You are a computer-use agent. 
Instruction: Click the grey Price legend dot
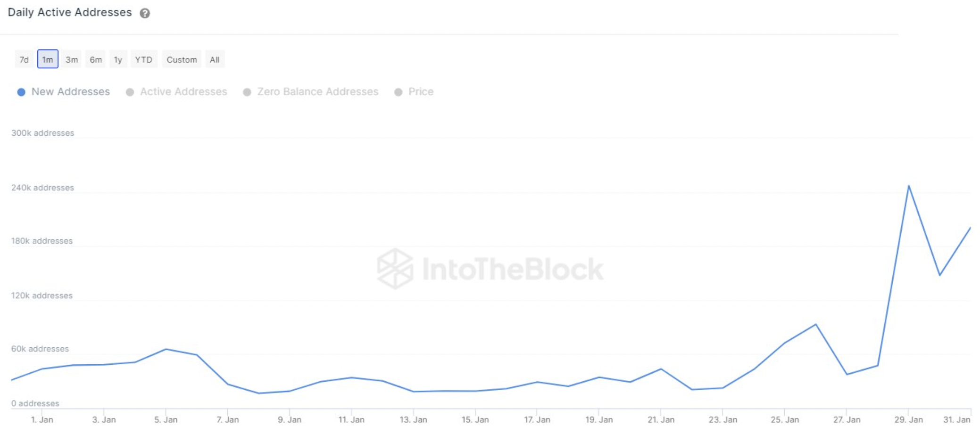(x=399, y=92)
